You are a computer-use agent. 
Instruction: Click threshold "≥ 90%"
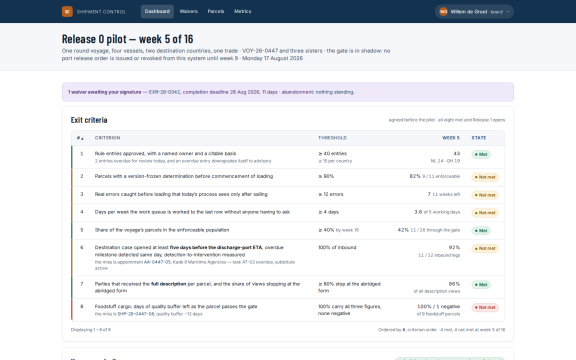[326, 176]
